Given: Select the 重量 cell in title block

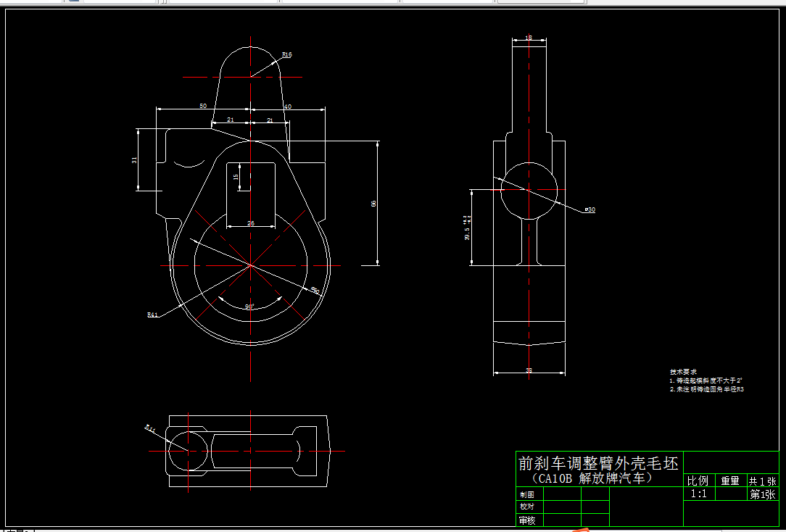Looking at the screenshot, I should 730,481.
